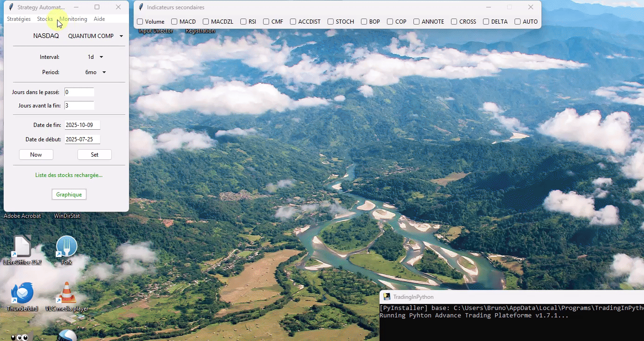Click the Indicateurs secondaires feather icon
The width and height of the screenshot is (644, 341).
point(141,7)
